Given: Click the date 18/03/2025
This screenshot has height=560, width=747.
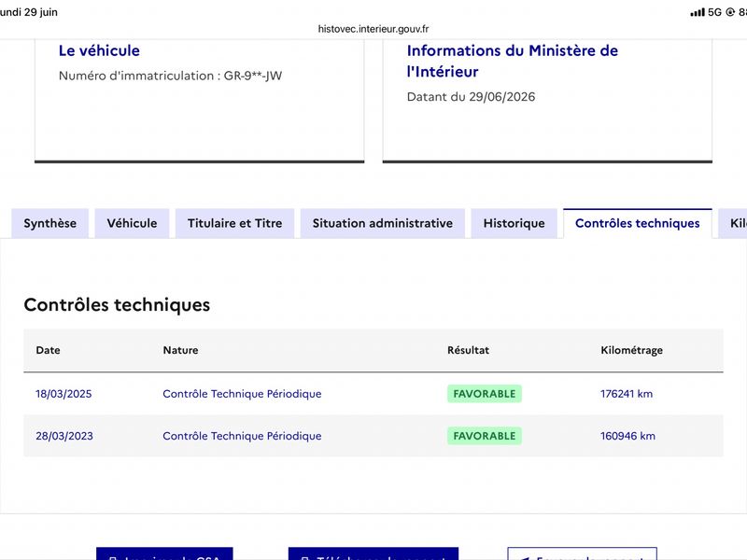Looking at the screenshot, I should tap(63, 394).
